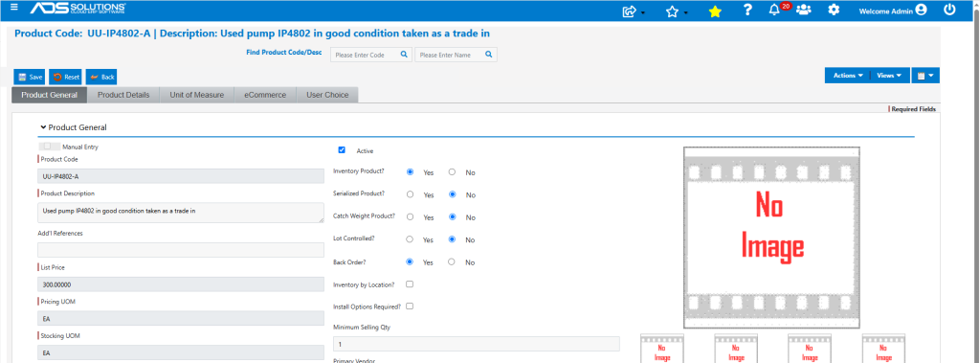The width and height of the screenshot is (980, 363).
Task: Click the Save button
Action: tap(30, 77)
